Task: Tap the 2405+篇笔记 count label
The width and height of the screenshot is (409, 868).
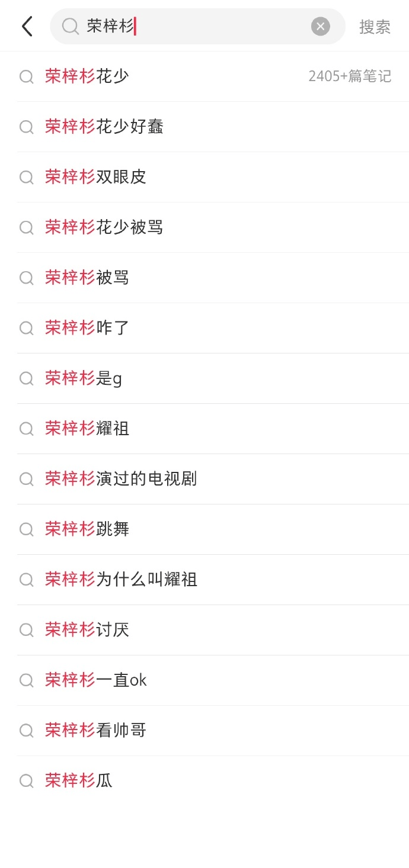Action: 350,76
